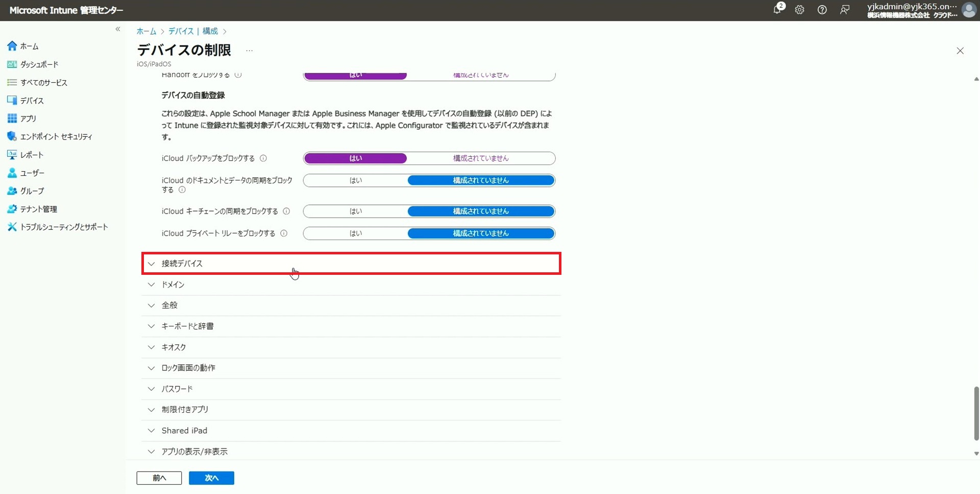Collapse the left navigation sidebar
Viewport: 980px width, 494px height.
click(x=118, y=29)
